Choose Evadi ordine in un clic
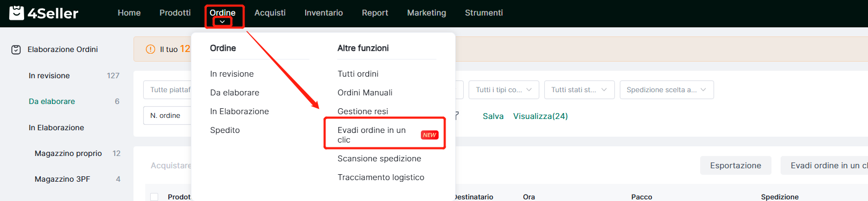The width and height of the screenshot is (868, 201). (372, 135)
